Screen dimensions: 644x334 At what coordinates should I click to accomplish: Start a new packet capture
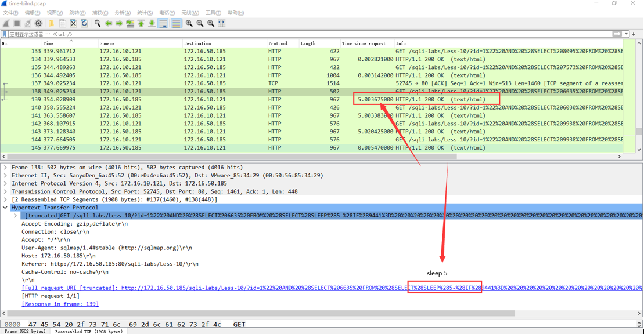6,23
